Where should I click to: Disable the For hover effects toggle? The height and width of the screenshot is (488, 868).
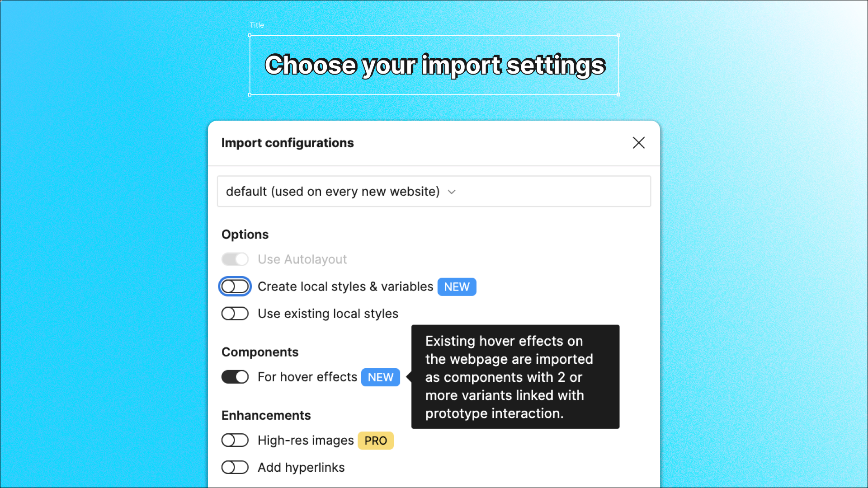tap(235, 376)
